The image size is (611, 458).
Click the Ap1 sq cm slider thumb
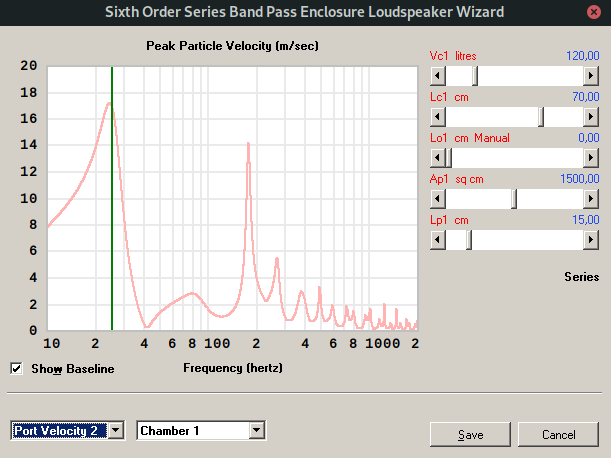coord(514,199)
